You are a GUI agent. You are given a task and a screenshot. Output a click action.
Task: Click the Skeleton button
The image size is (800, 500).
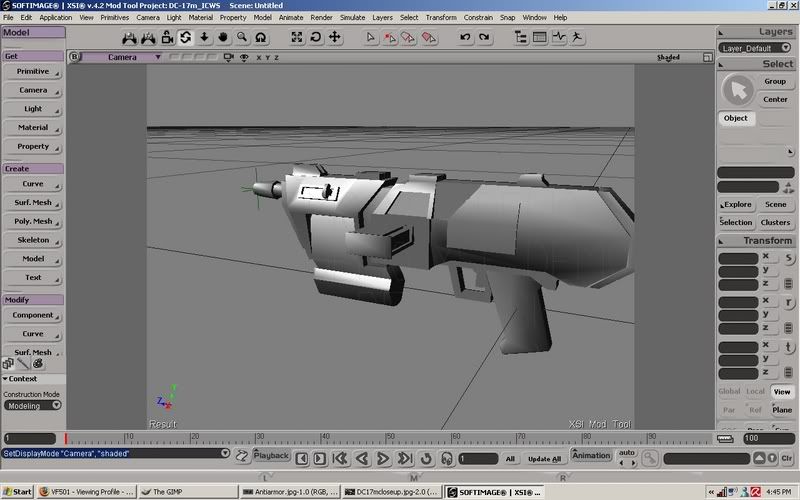point(33,240)
